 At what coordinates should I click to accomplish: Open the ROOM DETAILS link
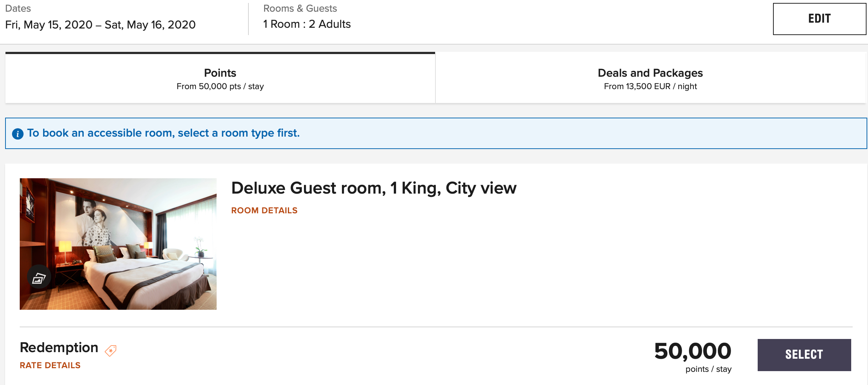(264, 210)
